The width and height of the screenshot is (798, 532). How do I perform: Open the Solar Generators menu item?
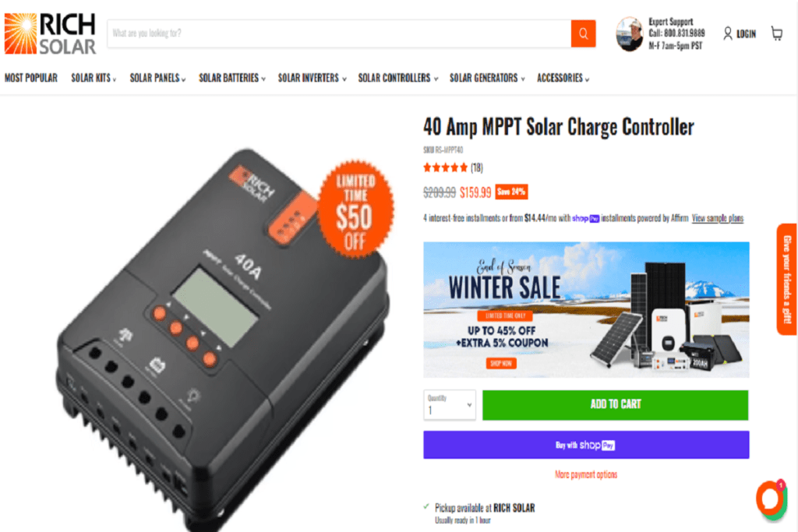[x=487, y=78]
